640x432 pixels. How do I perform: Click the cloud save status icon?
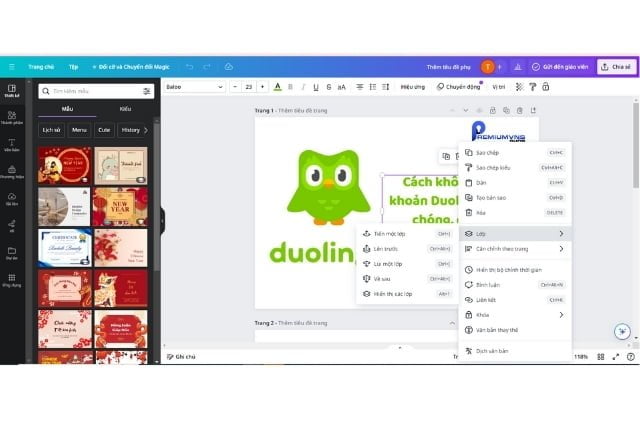pyautogui.click(x=229, y=67)
